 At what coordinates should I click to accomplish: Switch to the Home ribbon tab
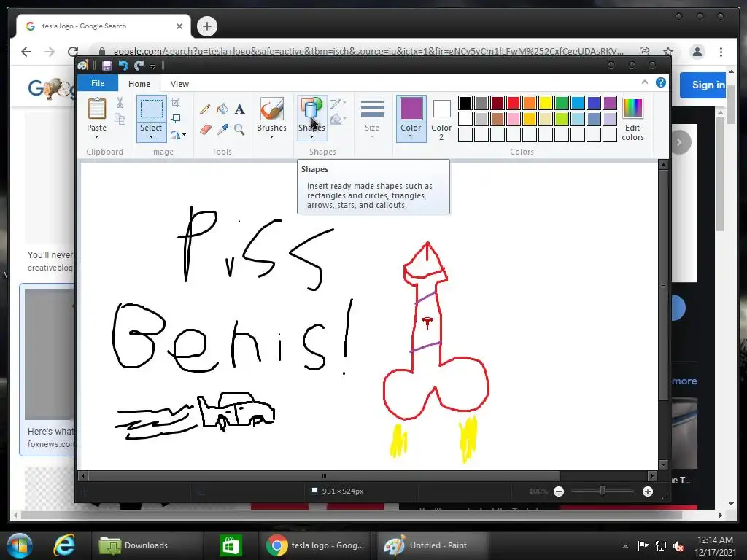tap(139, 84)
